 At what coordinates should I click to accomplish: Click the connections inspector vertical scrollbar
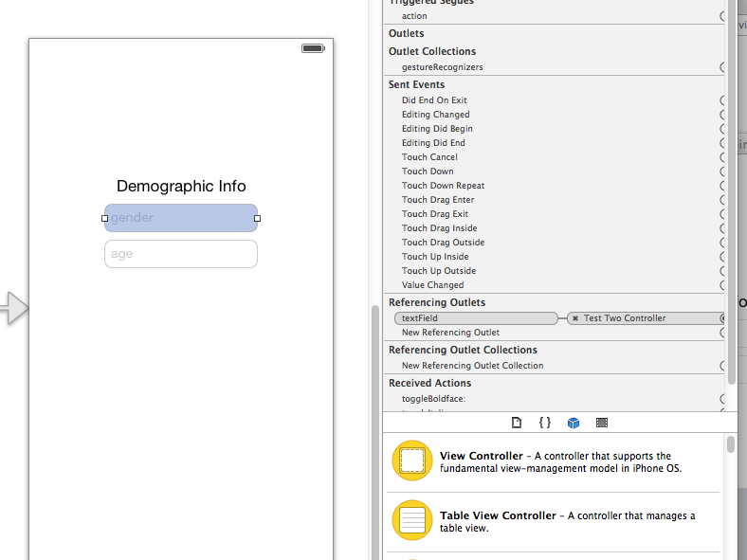pyautogui.click(x=731, y=193)
